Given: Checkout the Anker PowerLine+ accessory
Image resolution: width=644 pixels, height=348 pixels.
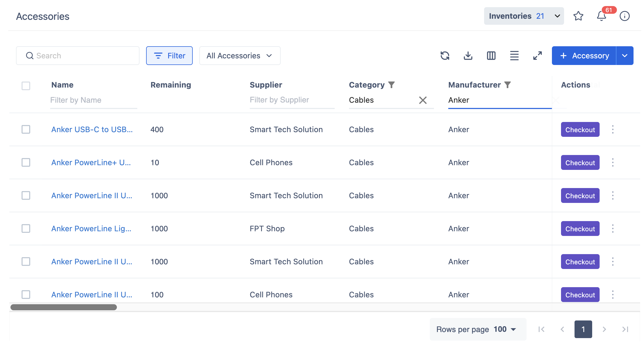Looking at the screenshot, I should point(580,163).
